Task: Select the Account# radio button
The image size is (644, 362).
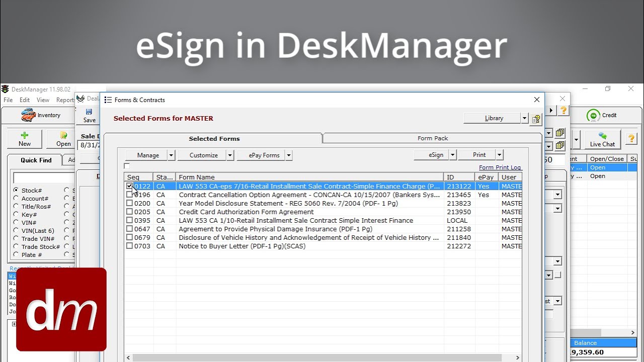Action: coord(16,198)
